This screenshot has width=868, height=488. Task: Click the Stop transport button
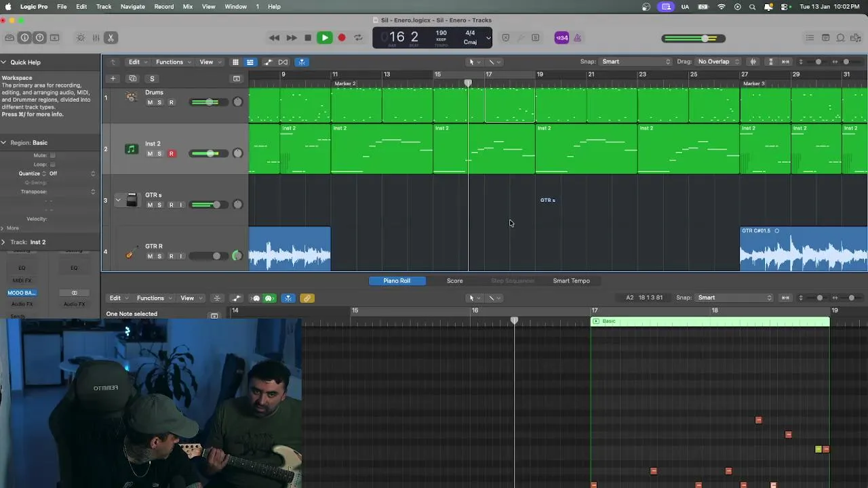click(x=308, y=38)
